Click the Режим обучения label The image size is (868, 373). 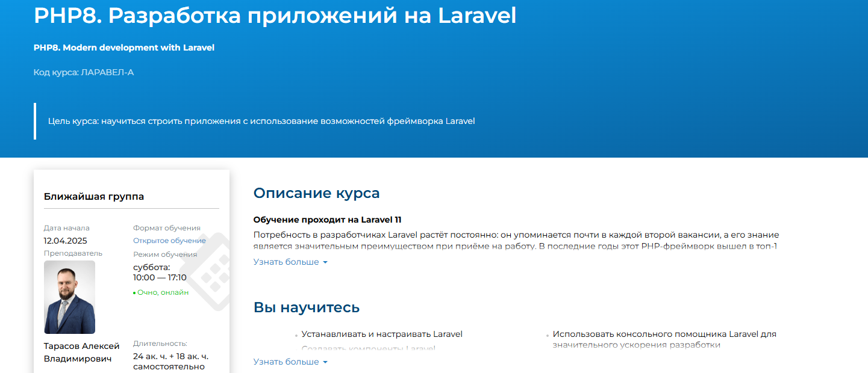165,254
